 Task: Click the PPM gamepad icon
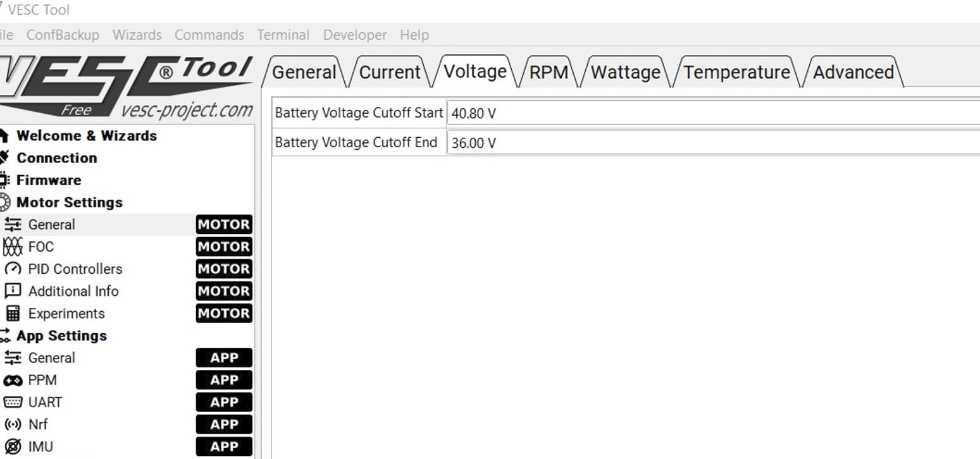point(13,380)
